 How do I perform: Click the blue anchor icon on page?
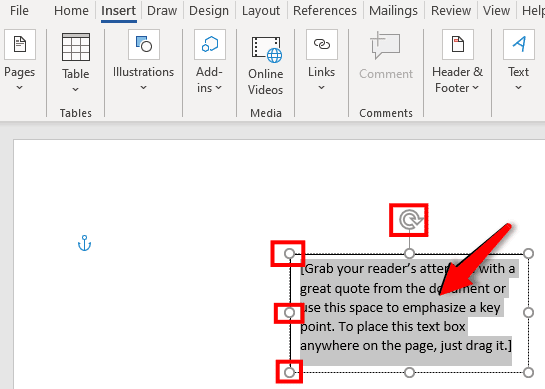tap(84, 243)
